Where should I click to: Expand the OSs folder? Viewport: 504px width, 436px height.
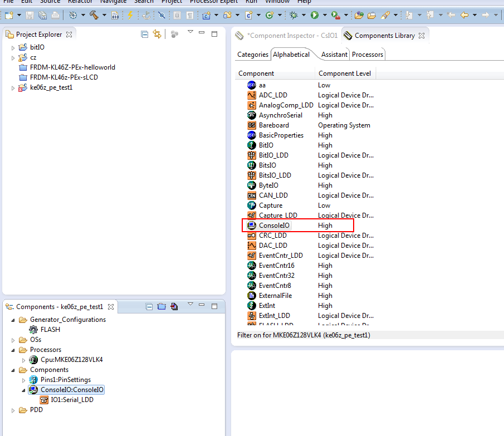pyautogui.click(x=13, y=340)
